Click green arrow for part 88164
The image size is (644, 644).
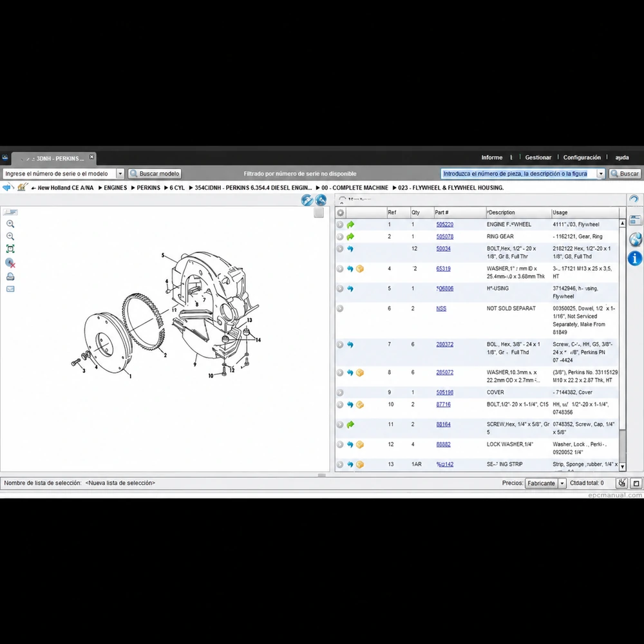click(x=350, y=424)
